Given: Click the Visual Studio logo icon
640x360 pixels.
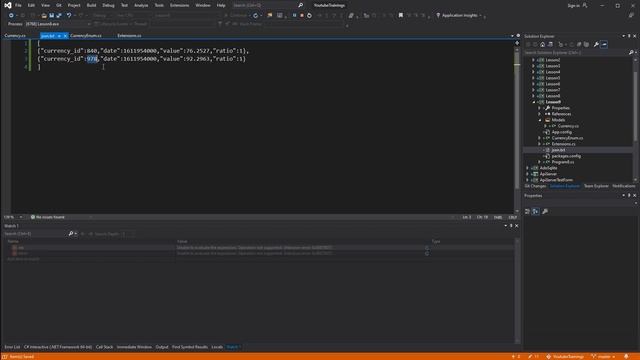Looking at the screenshot, I should pyautogui.click(x=7, y=5).
